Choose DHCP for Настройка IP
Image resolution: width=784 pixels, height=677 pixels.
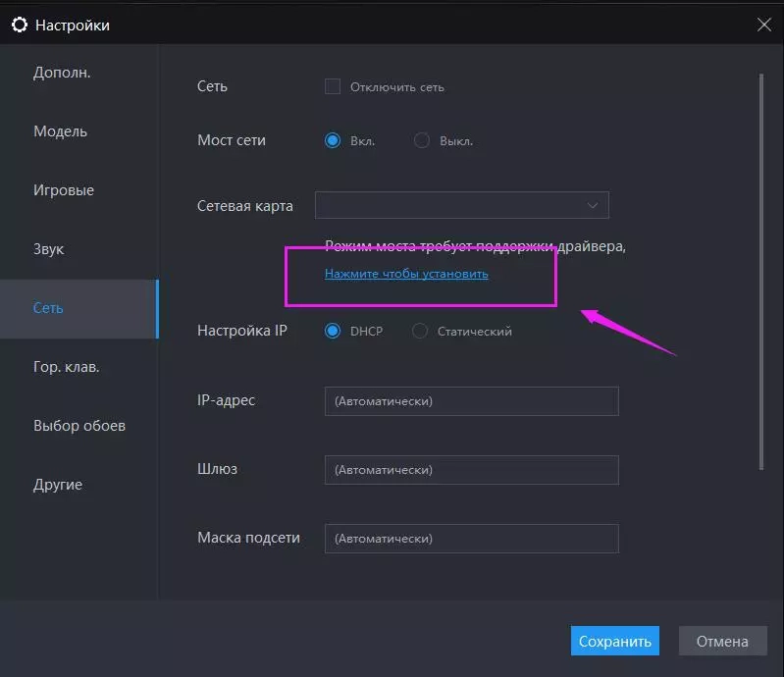point(333,331)
